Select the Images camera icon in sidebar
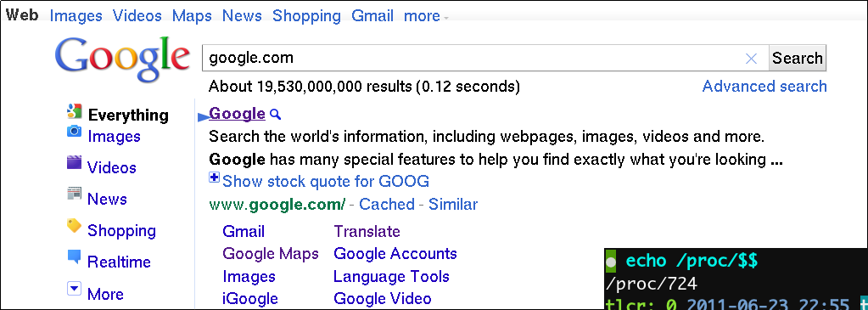Screen dimensions: 868x310 click(74, 132)
